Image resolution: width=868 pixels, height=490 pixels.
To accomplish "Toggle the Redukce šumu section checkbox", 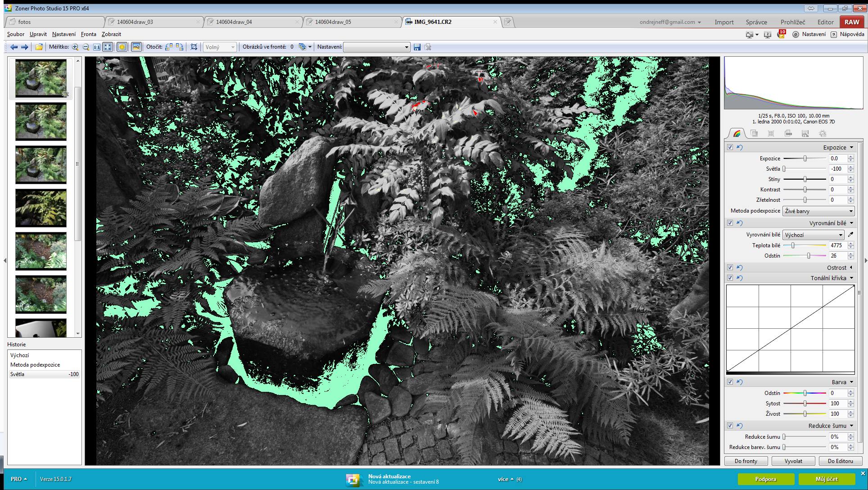I will tap(730, 426).
